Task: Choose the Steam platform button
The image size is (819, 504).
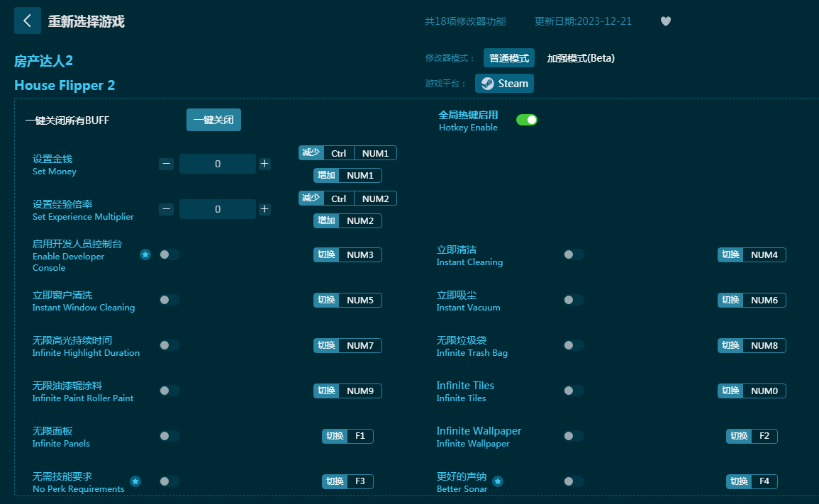Action: 504,84
